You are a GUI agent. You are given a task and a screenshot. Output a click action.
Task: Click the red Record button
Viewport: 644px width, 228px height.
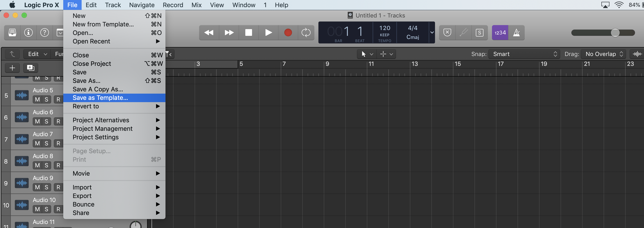[x=288, y=32]
